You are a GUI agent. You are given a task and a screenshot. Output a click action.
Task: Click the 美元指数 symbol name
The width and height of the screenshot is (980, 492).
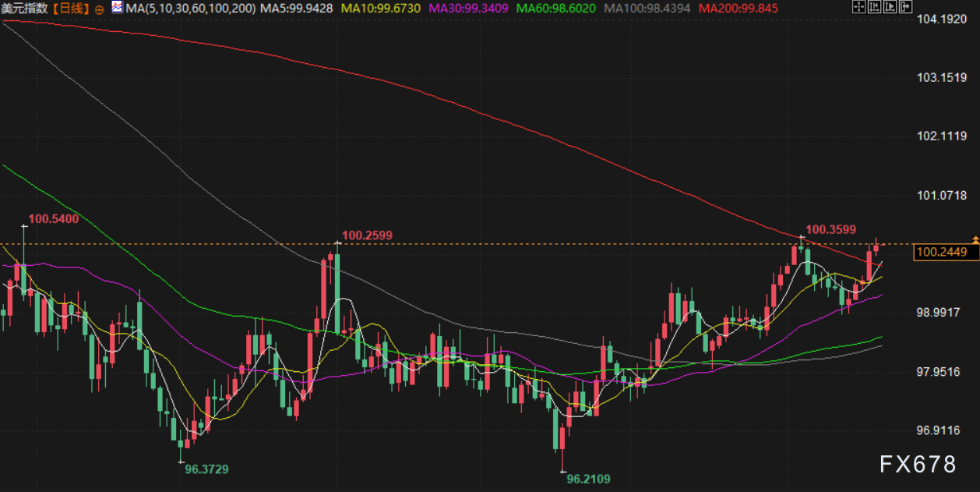pyautogui.click(x=24, y=9)
